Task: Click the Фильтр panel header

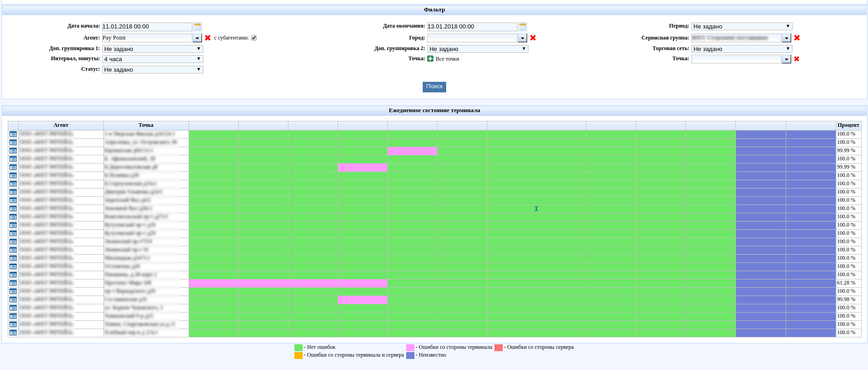Action: 434,10
